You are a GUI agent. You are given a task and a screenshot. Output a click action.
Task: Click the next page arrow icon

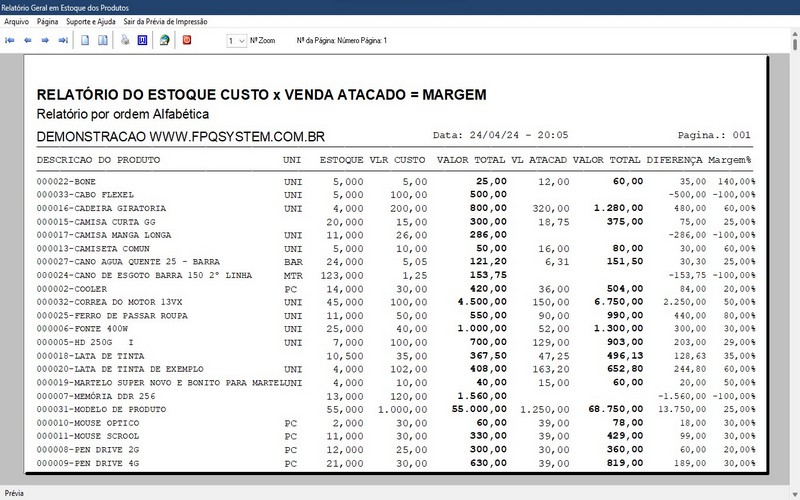[x=45, y=40]
